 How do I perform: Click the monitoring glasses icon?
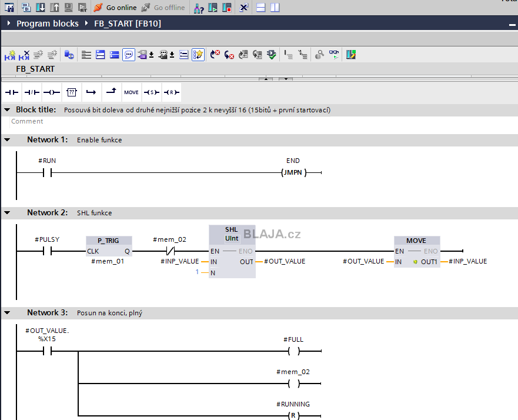334,55
